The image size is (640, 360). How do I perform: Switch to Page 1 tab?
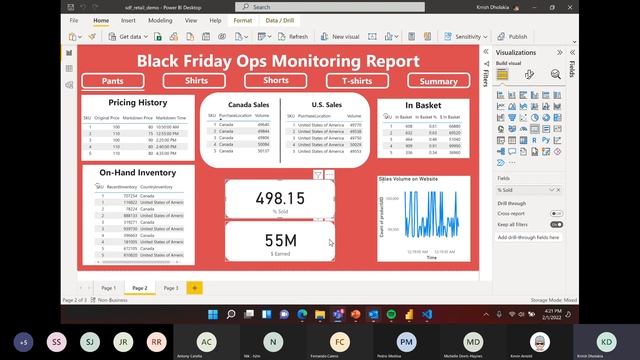point(109,288)
